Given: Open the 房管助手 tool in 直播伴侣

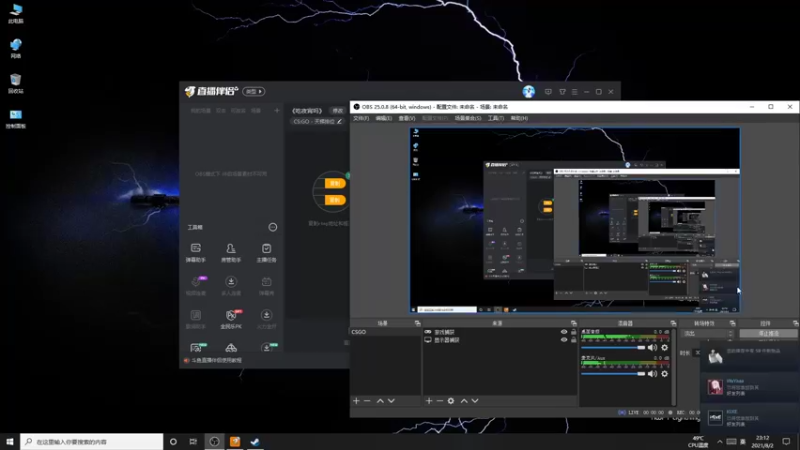Looking at the screenshot, I should (231, 253).
